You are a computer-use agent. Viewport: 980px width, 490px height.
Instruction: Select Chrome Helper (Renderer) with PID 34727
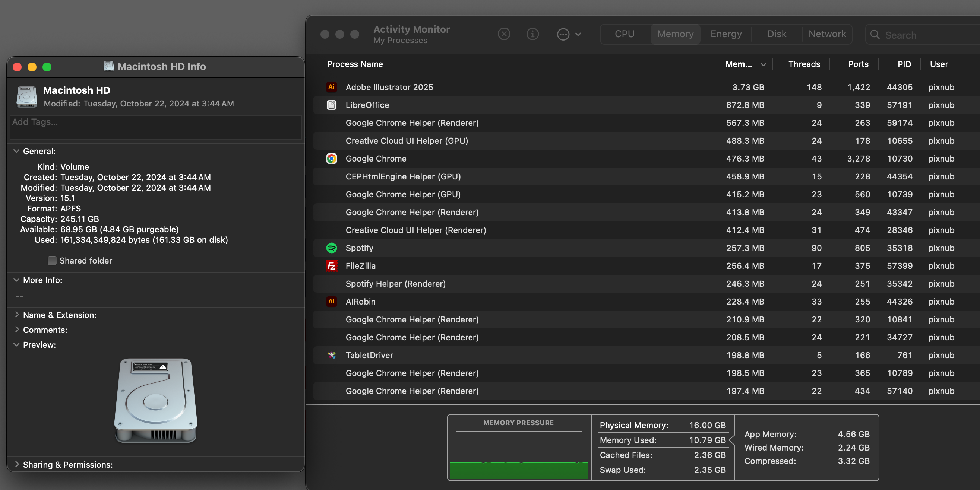tap(647, 337)
